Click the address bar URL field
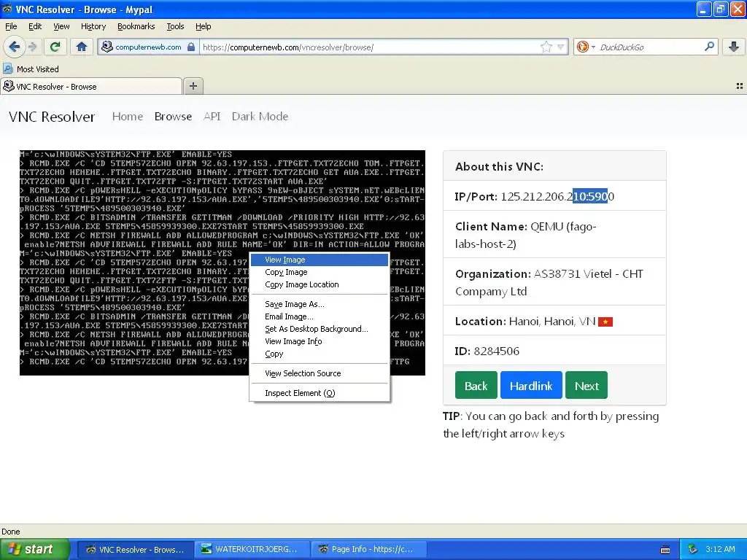Screen dimensions: 747x560 369,47
